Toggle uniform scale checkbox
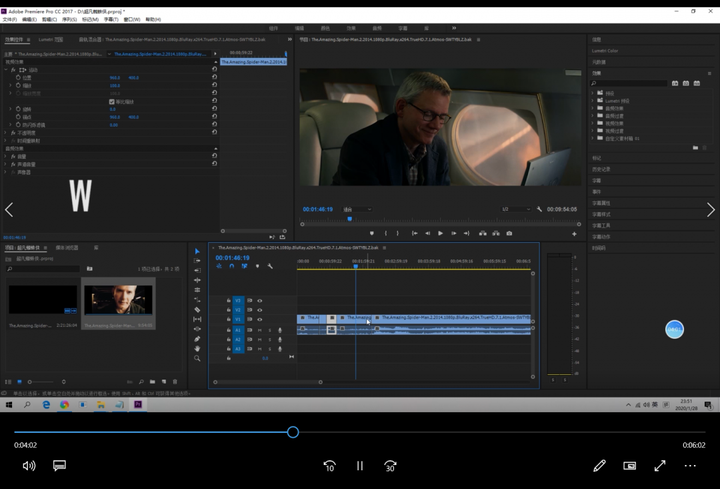This screenshot has height=489, width=720. [x=112, y=101]
